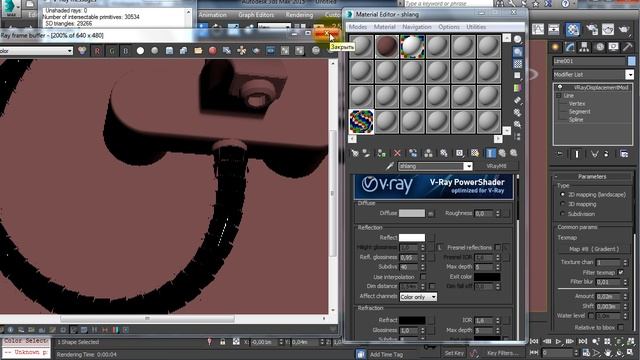Image resolution: width=640 pixels, height=360 pixels.
Task: Open Modes menu in Material Editor
Action: pyautogui.click(x=358, y=27)
